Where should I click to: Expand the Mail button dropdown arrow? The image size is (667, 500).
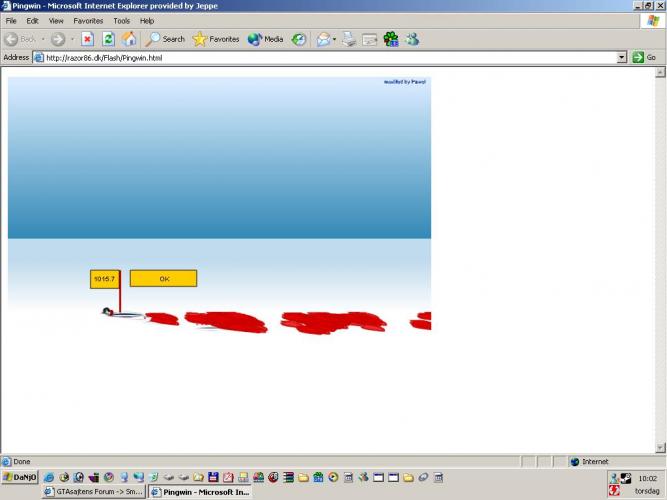(x=334, y=39)
